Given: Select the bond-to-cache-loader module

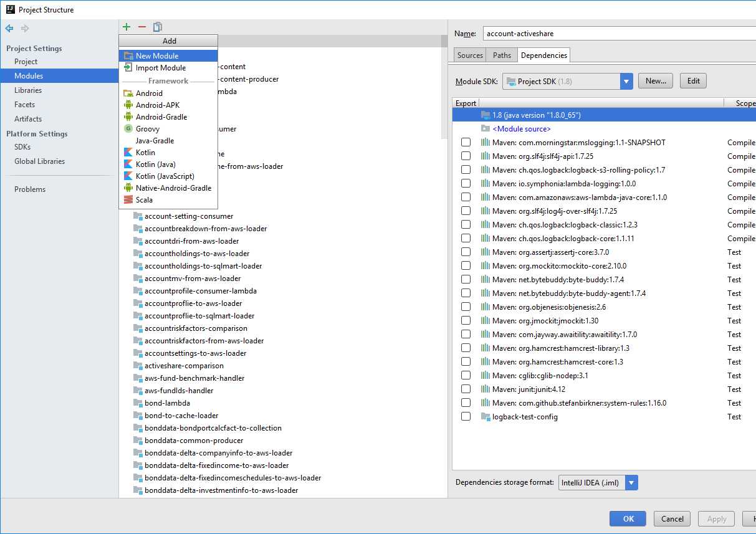Looking at the screenshot, I should click(x=181, y=416).
